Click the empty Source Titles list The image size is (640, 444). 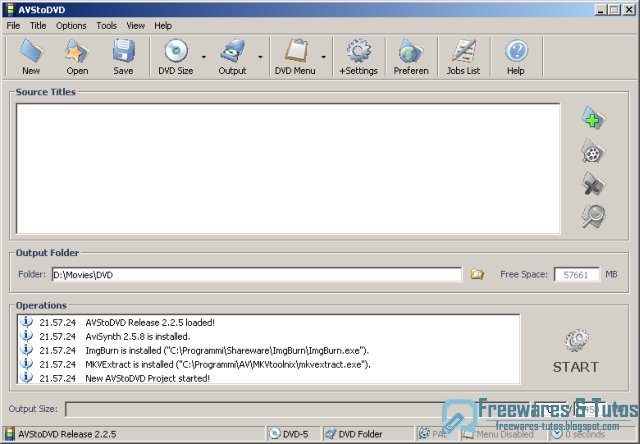click(288, 169)
